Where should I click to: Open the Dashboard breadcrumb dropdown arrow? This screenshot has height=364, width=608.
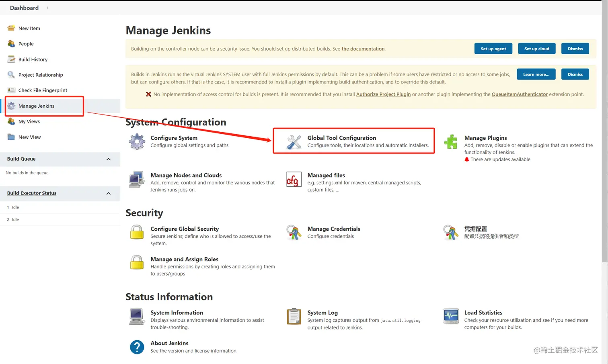pyautogui.click(x=47, y=8)
